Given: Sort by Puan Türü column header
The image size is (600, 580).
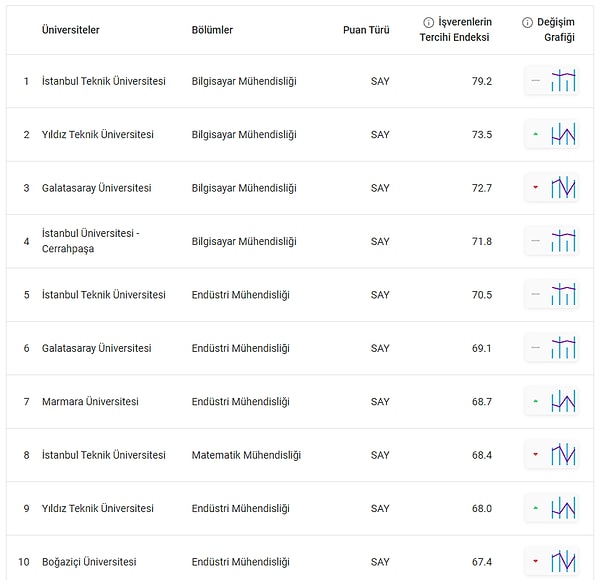Looking at the screenshot, I should click(x=366, y=30).
